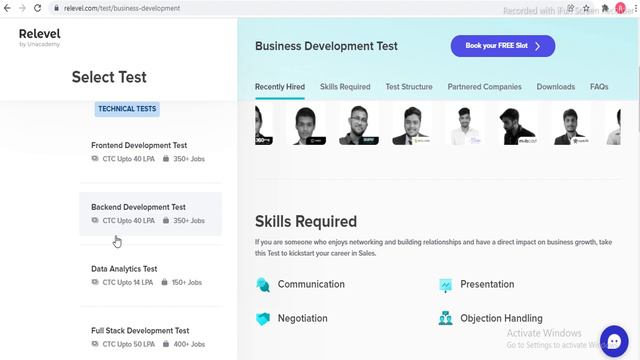640x360 pixels.
Task: Click the Select Test heading
Action: 109,77
